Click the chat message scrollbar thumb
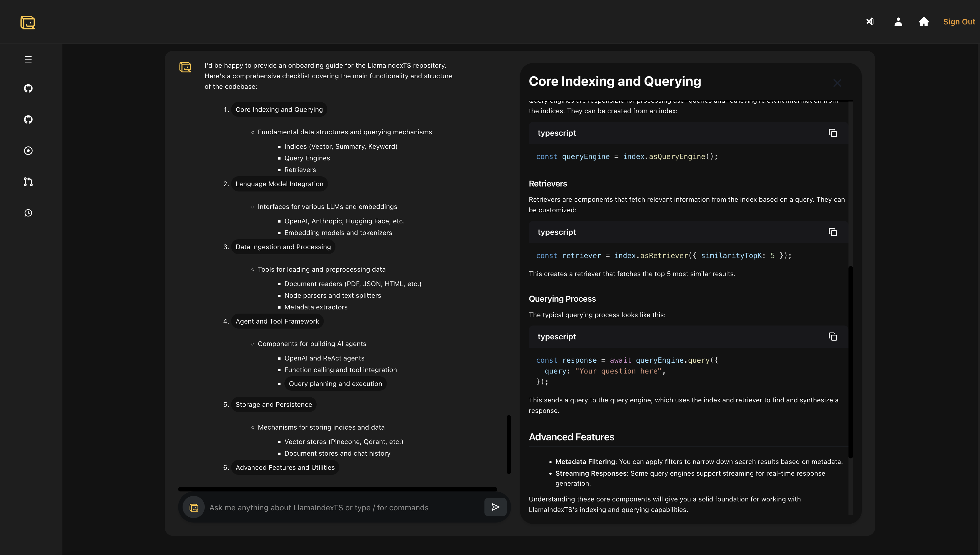 tap(509, 445)
